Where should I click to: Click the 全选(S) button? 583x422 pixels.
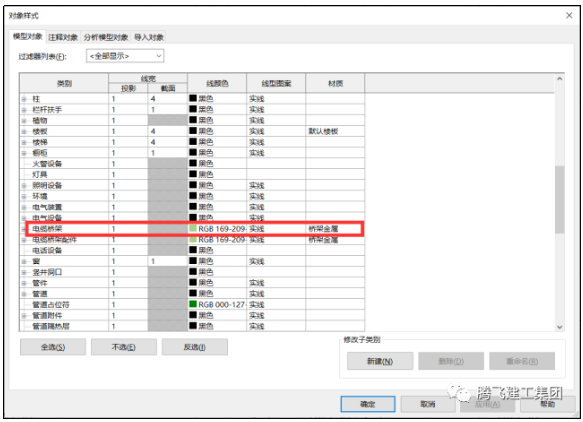pos(53,347)
